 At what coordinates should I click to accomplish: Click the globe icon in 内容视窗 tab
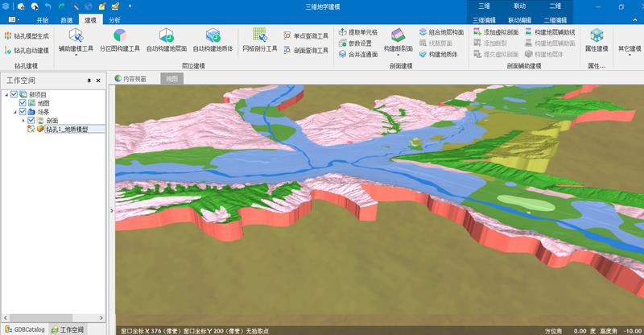[x=118, y=78]
